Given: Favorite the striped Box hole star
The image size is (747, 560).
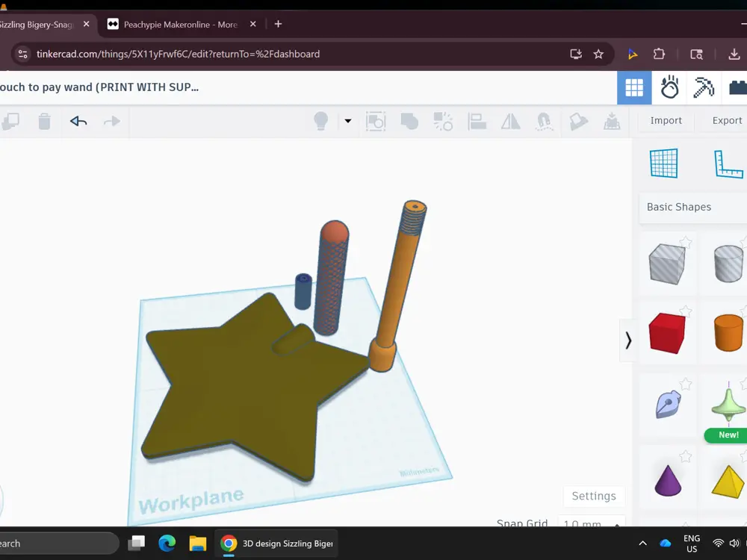Looking at the screenshot, I should [x=685, y=243].
